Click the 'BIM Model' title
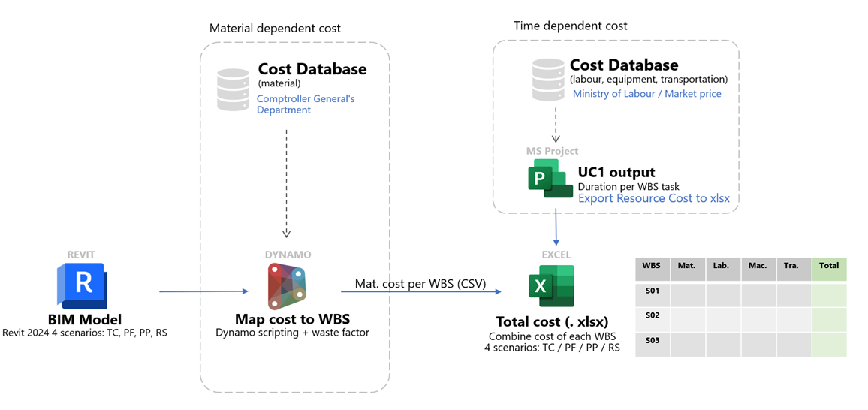Screen dimensions: 868x410 click(85, 319)
